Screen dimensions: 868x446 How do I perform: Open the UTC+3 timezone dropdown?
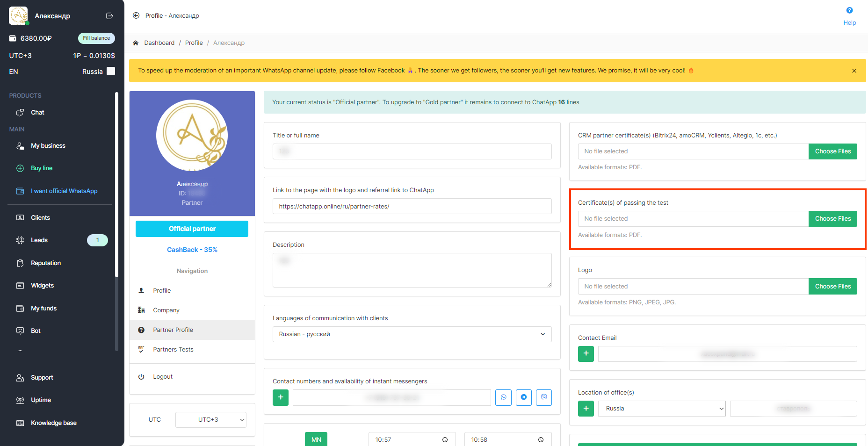[211, 420]
